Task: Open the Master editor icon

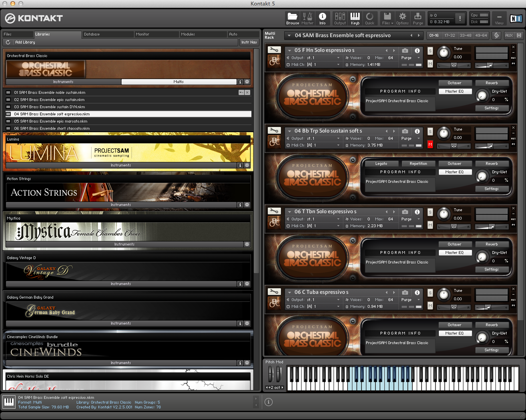Action: pos(307,18)
